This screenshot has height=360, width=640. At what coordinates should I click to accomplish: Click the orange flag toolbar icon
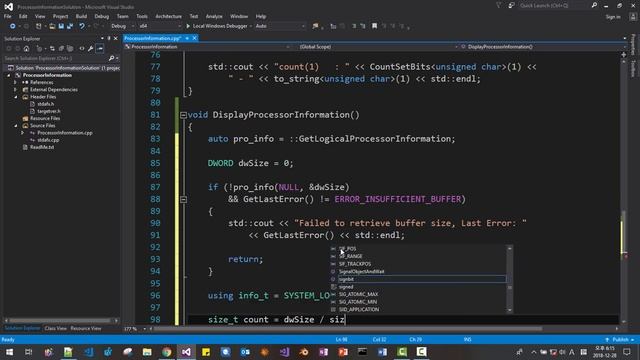315,26
